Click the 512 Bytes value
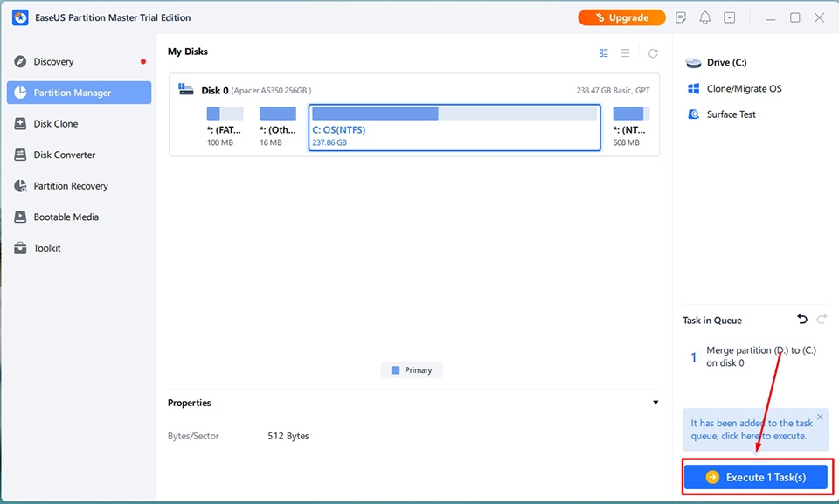839x504 pixels. [x=288, y=436]
